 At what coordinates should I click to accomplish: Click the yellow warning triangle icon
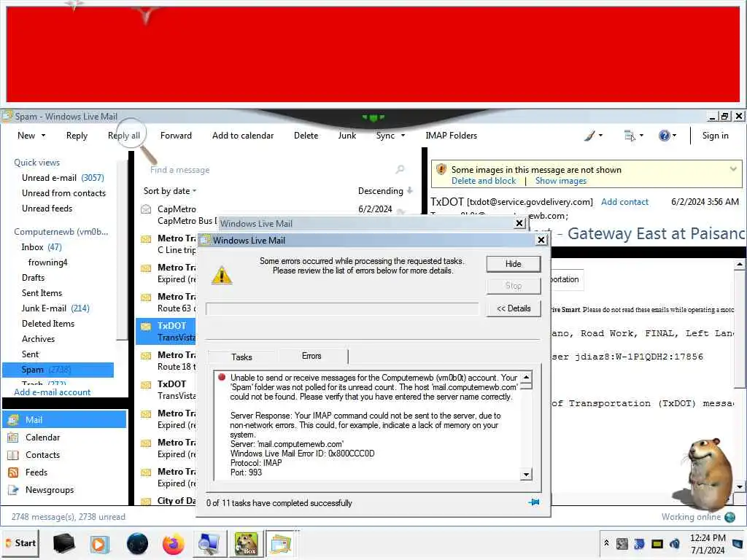coord(222,275)
